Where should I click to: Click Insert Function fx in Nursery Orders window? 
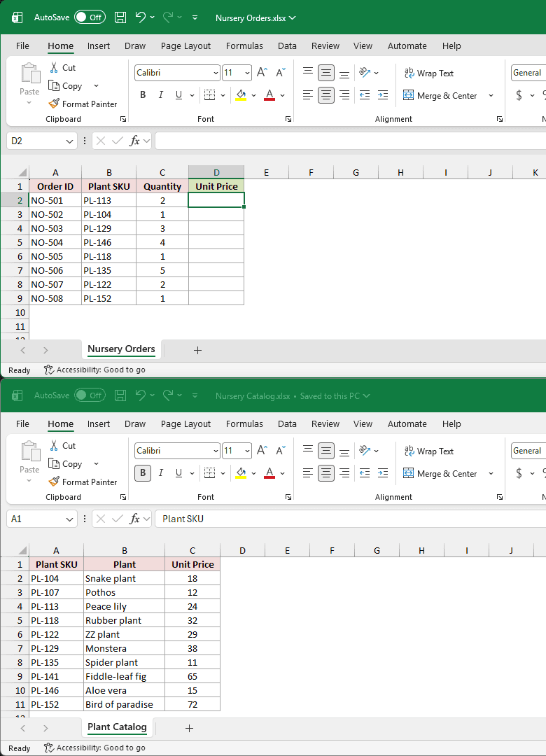click(134, 141)
